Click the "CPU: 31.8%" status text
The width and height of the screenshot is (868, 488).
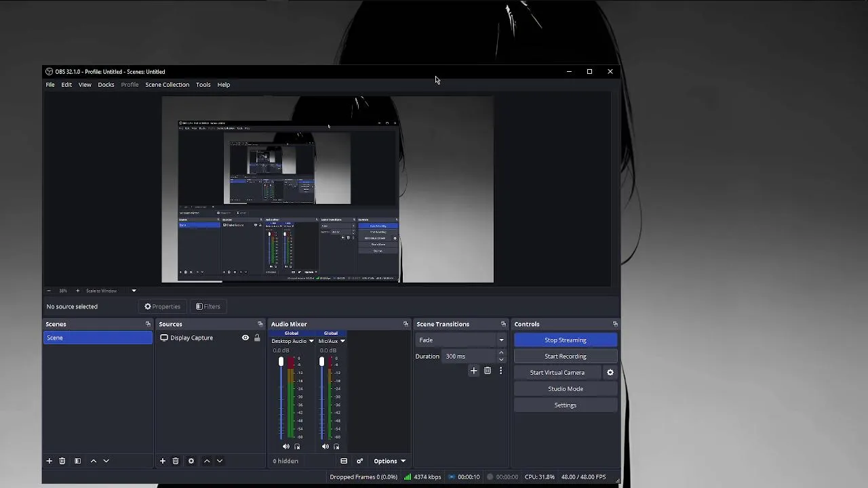[540, 477]
